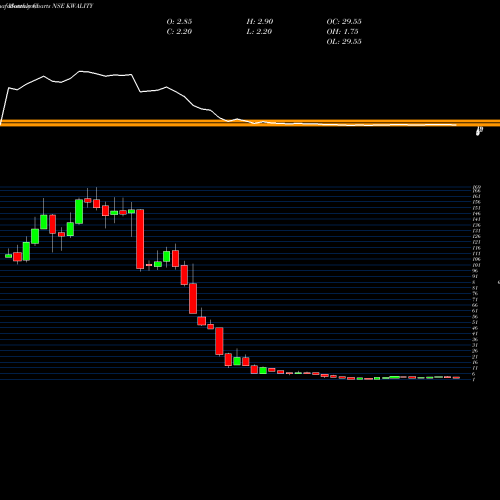Click the high value 'H: 2.90'
The width and height of the screenshot is (500, 500).
click(x=260, y=21)
